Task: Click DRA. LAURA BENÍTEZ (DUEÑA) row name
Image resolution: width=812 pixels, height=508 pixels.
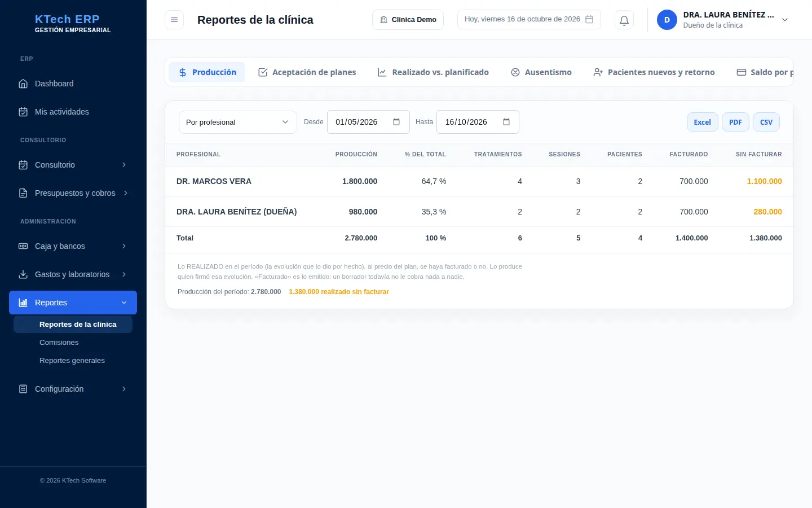Action: [x=236, y=212]
